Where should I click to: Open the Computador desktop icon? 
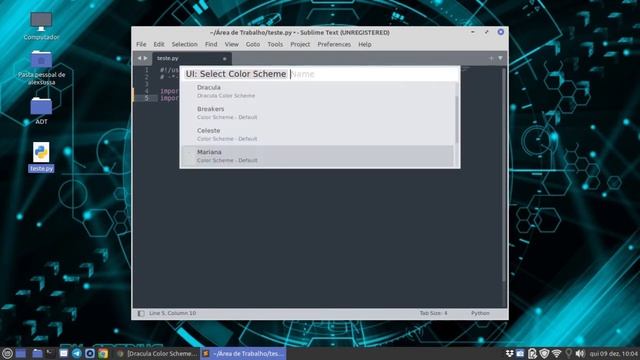41,26
